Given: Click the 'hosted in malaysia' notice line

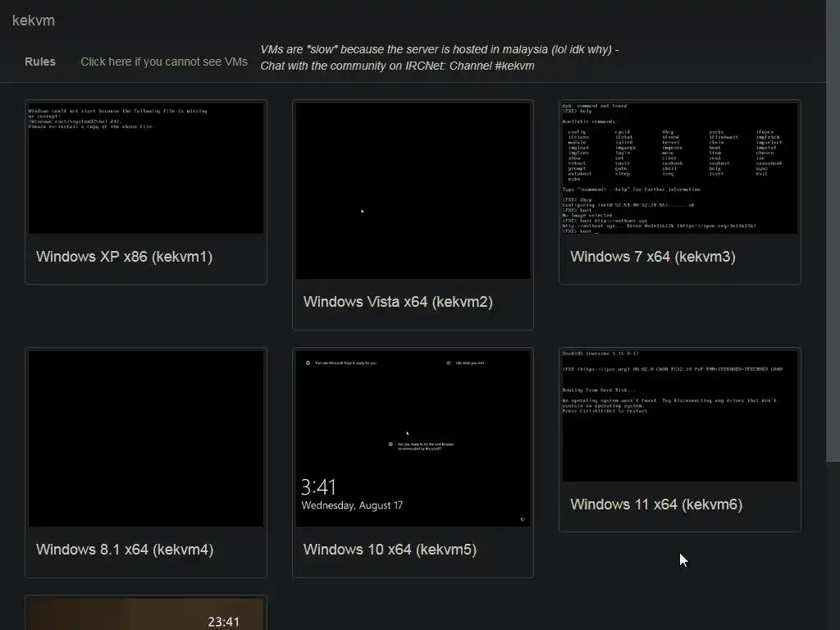Looking at the screenshot, I should click(440, 49).
